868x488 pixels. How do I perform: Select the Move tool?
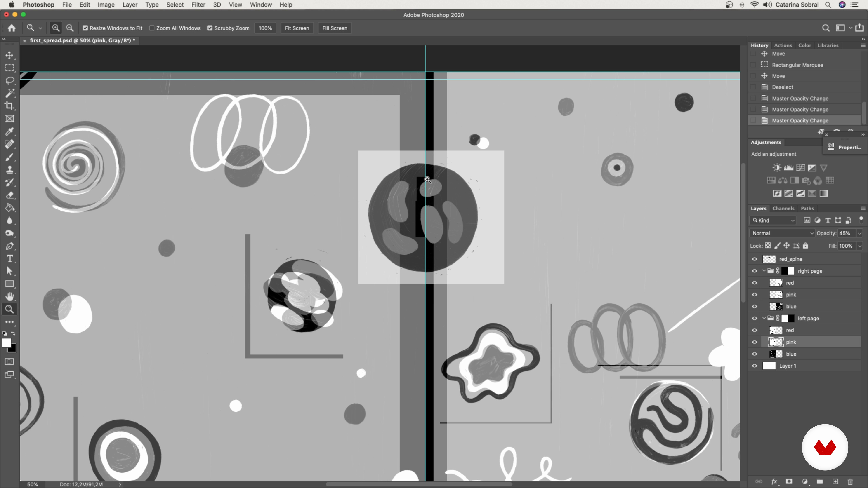[9, 55]
